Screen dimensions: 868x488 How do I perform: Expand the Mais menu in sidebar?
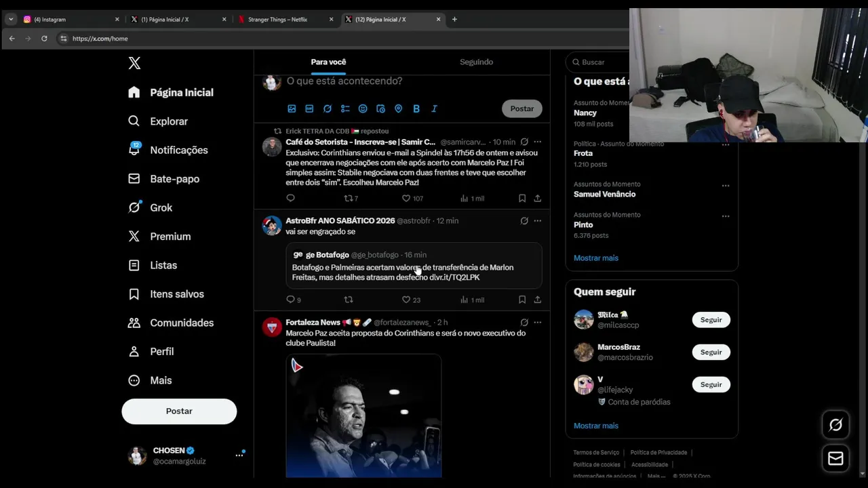point(150,380)
